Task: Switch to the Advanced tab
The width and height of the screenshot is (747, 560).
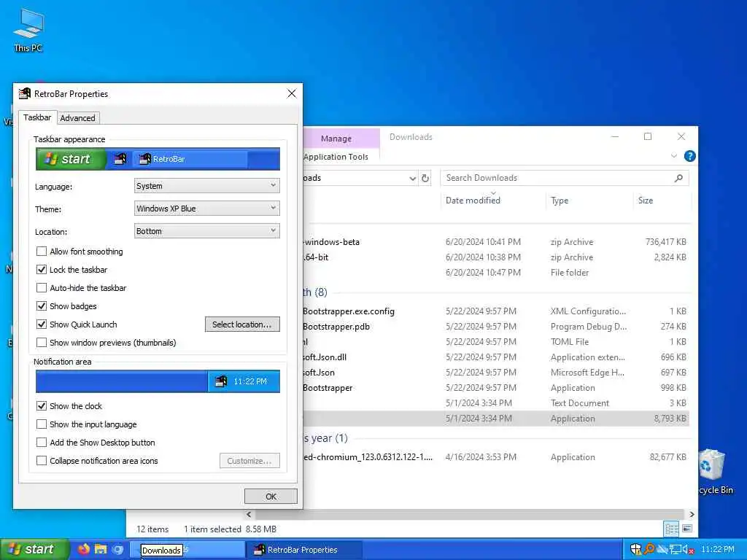Action: [77, 117]
